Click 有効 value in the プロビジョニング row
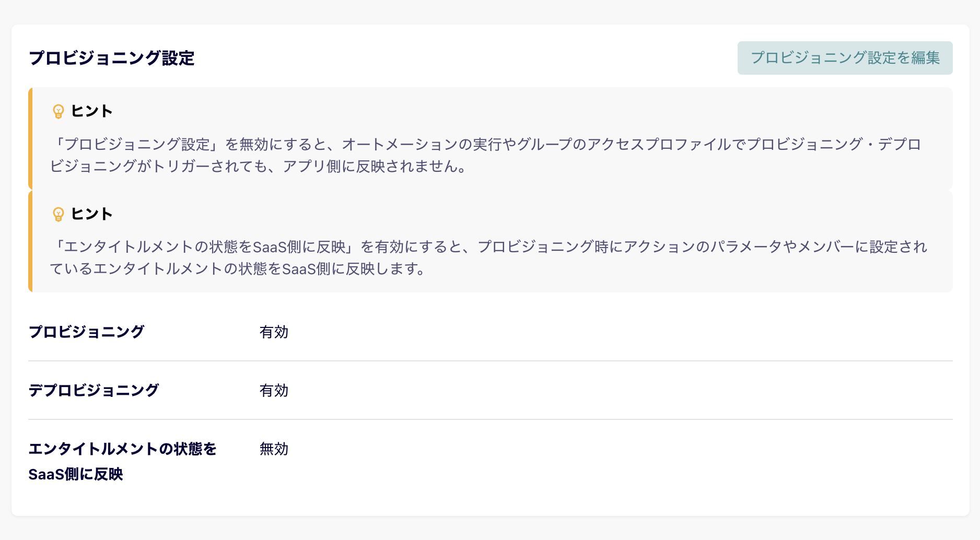980x540 pixels. (x=274, y=332)
